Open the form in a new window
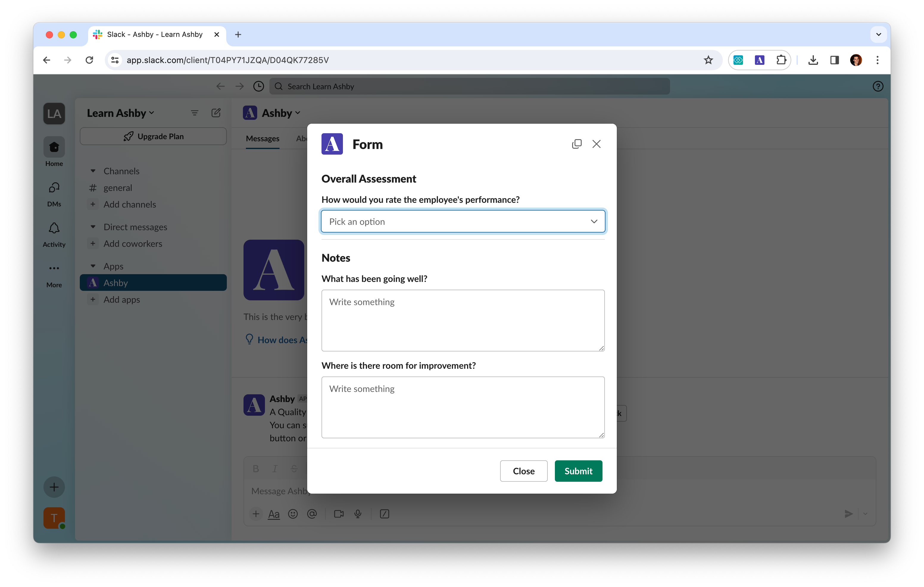 (x=576, y=144)
